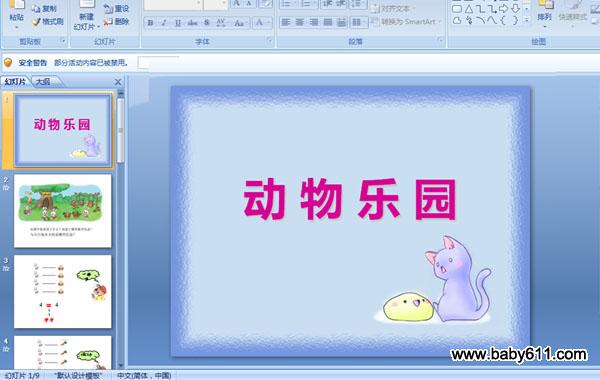Click the Underline icon

(178, 23)
